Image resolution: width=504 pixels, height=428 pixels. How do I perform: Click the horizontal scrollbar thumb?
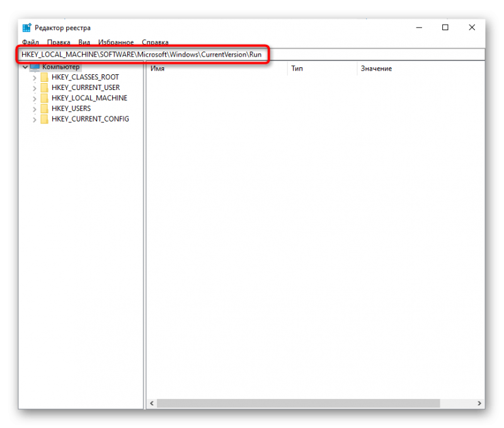coord(298,403)
